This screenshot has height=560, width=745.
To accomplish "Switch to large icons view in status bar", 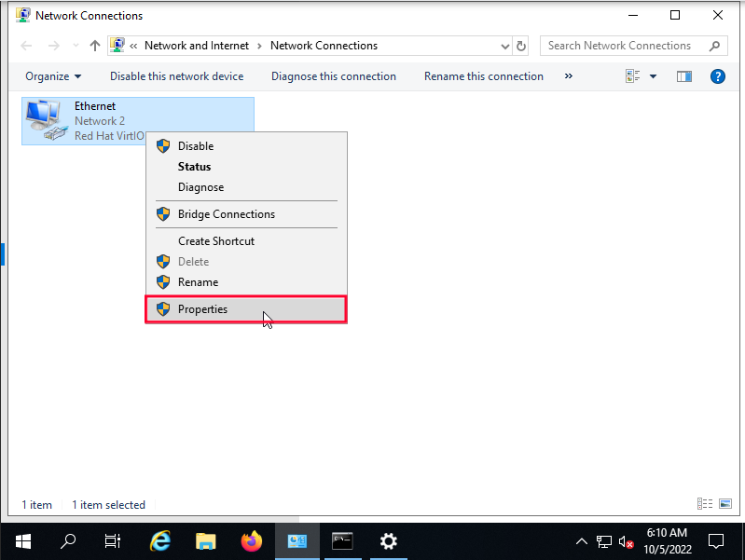I will point(725,504).
